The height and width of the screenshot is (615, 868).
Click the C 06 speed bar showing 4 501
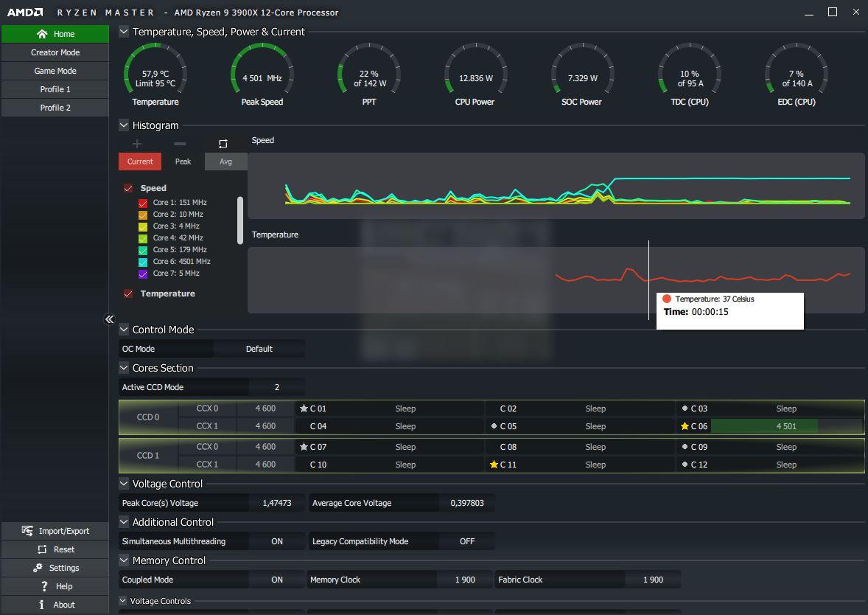786,426
